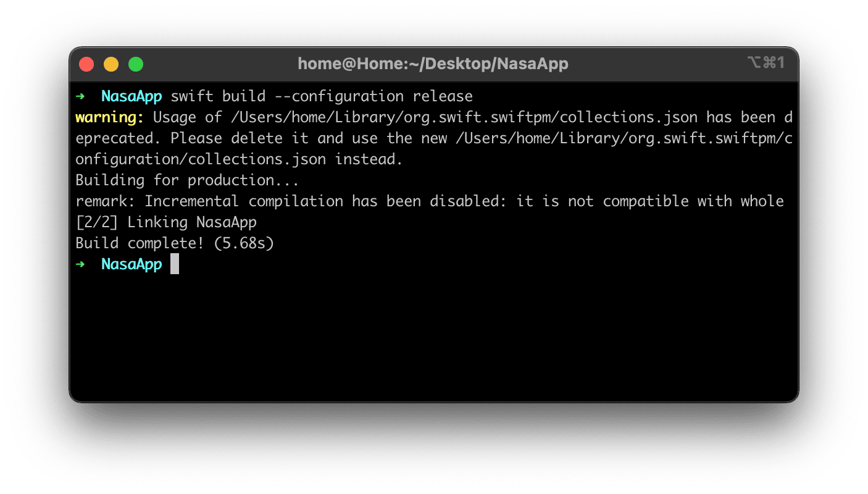Click the configuration/collections.json instead. text
The width and height of the screenshot is (868, 494).
[x=239, y=159]
